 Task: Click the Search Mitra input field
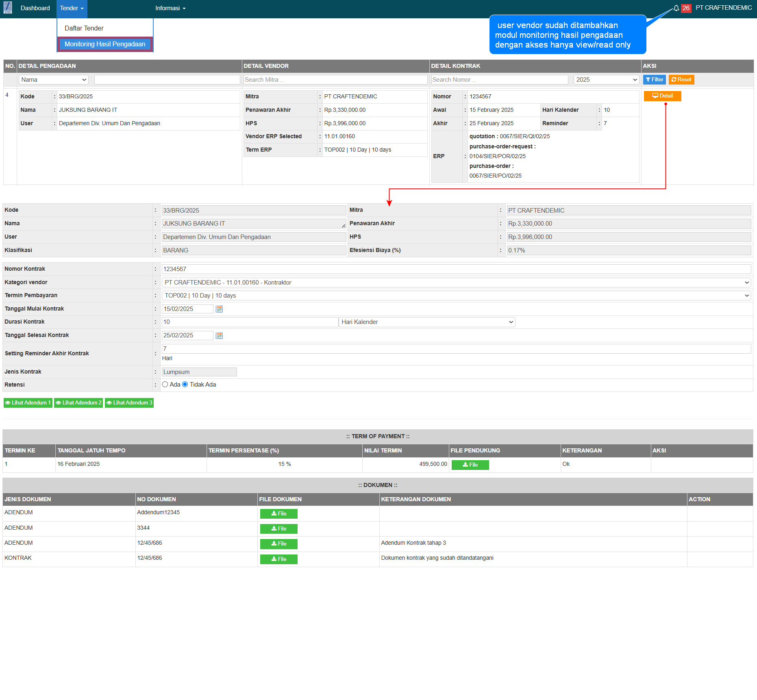335,80
